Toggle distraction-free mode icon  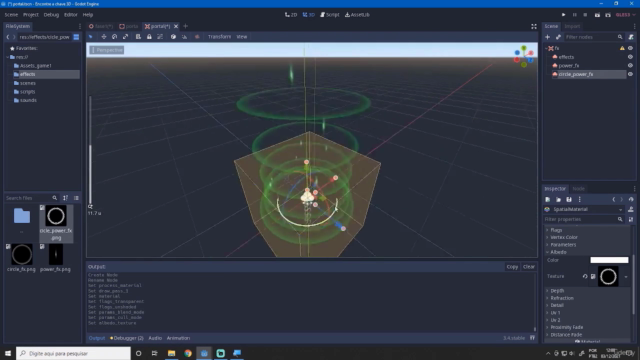[534, 26]
